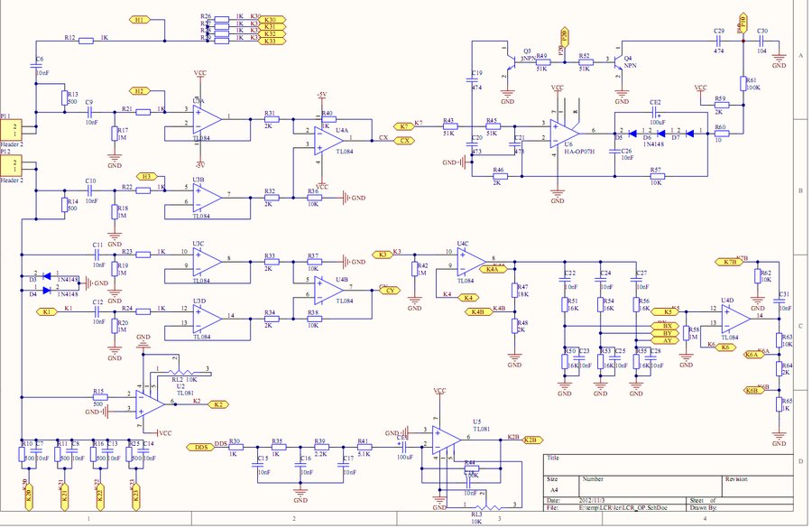Click the K2B output port
This screenshot has height=528, width=812.
pos(532,440)
